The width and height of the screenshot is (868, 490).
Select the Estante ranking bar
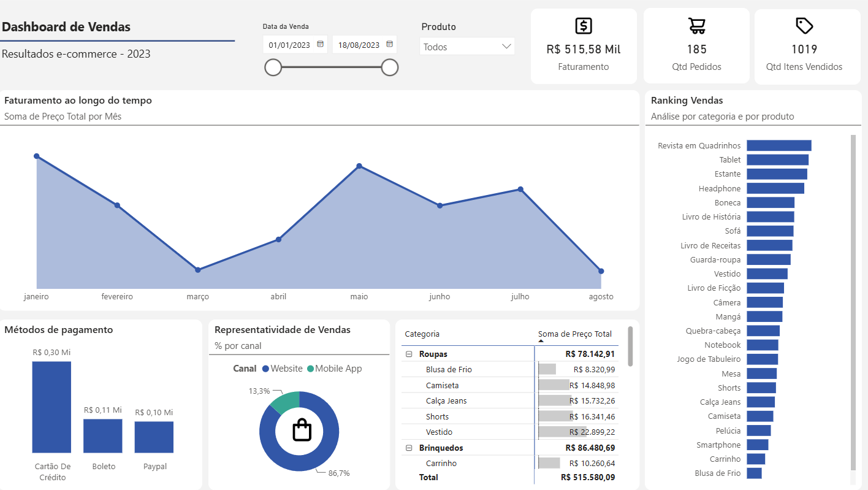(x=777, y=174)
